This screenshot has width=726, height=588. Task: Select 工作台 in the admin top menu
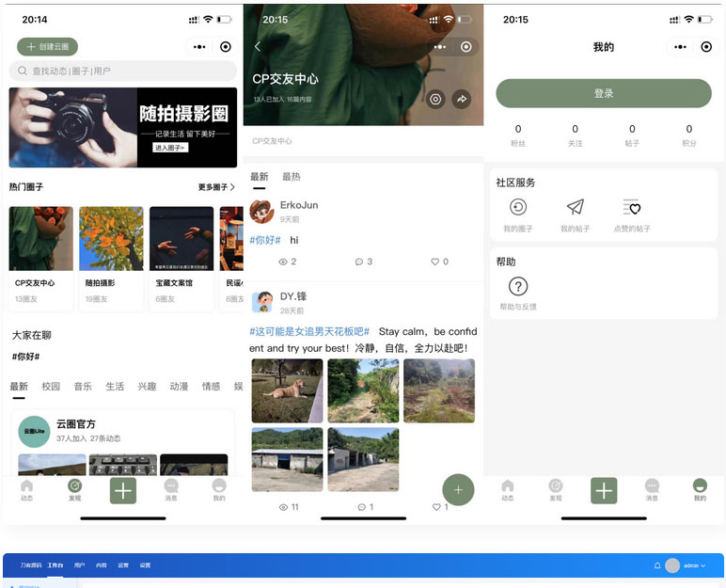[55, 565]
